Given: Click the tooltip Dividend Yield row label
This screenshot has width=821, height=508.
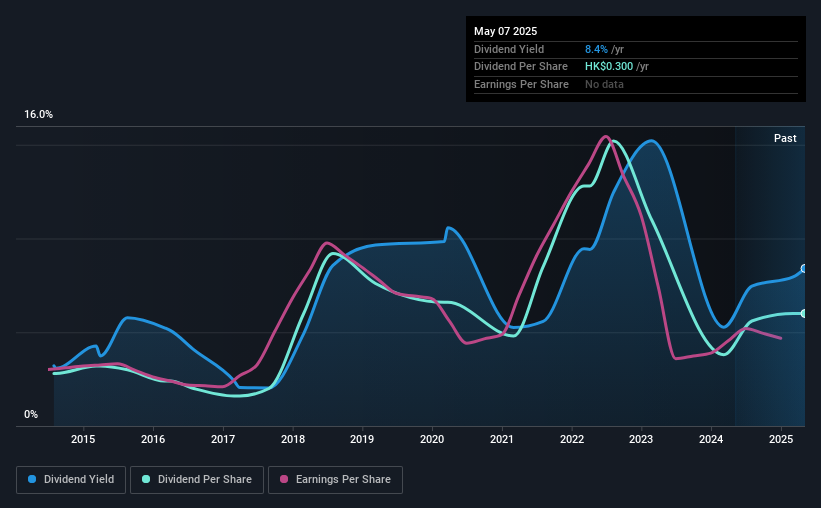Looking at the screenshot, I should tap(509, 49).
